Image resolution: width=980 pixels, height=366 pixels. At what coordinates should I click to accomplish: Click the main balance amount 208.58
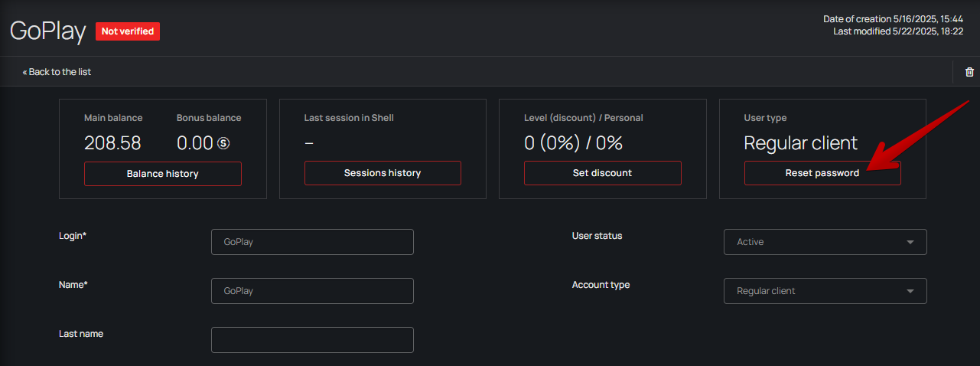(112, 143)
